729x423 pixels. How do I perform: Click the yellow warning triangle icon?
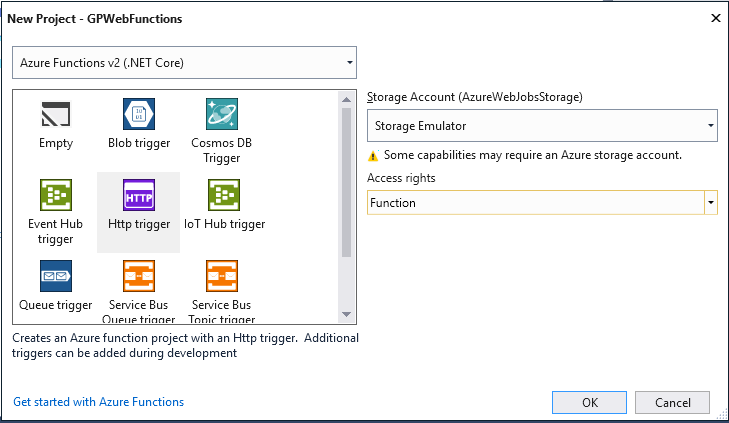373,156
